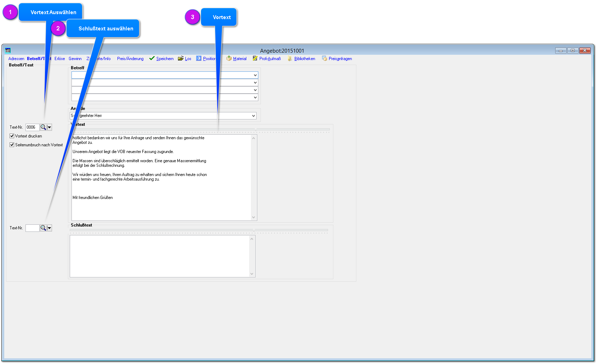Open the dropdown arrow beside Schlußtext magnifier
This screenshot has width=597, height=364.
50,228
